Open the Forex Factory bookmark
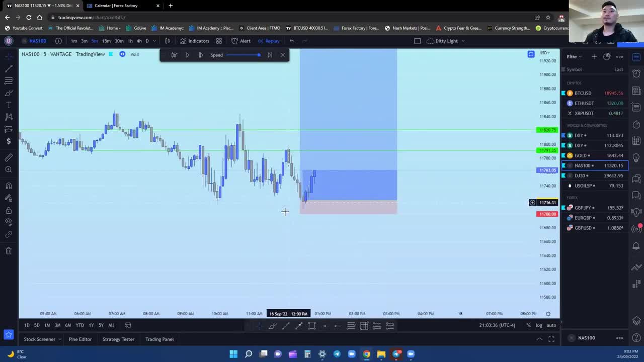The height and width of the screenshot is (362, 644). tap(356, 28)
